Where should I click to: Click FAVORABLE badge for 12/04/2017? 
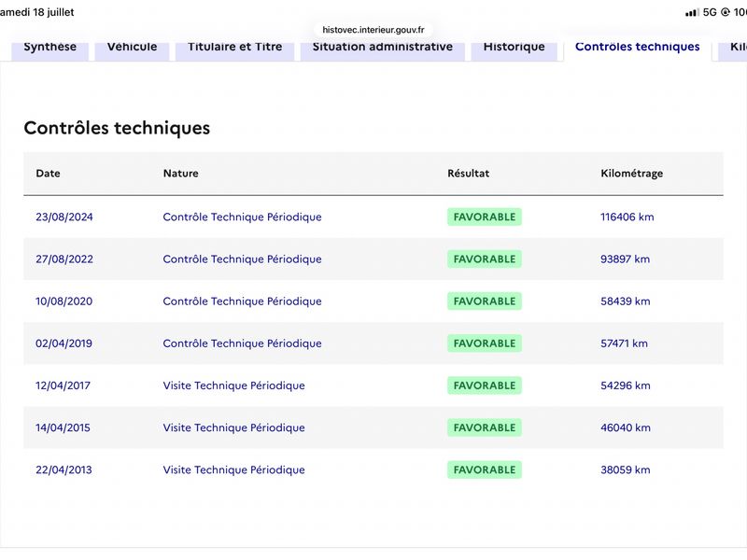tap(485, 385)
